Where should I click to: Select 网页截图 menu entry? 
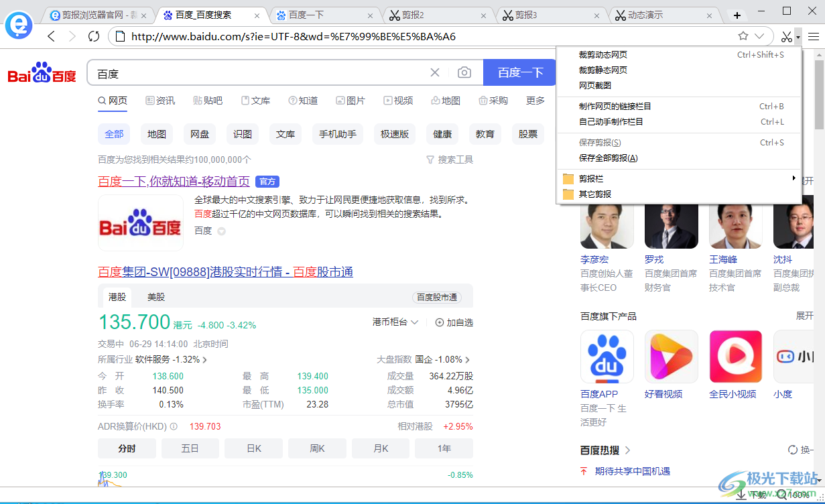[x=679, y=85]
